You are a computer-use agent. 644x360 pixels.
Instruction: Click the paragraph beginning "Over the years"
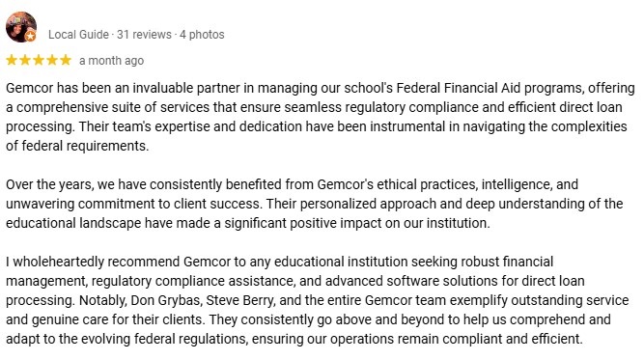pyautogui.click(x=314, y=204)
